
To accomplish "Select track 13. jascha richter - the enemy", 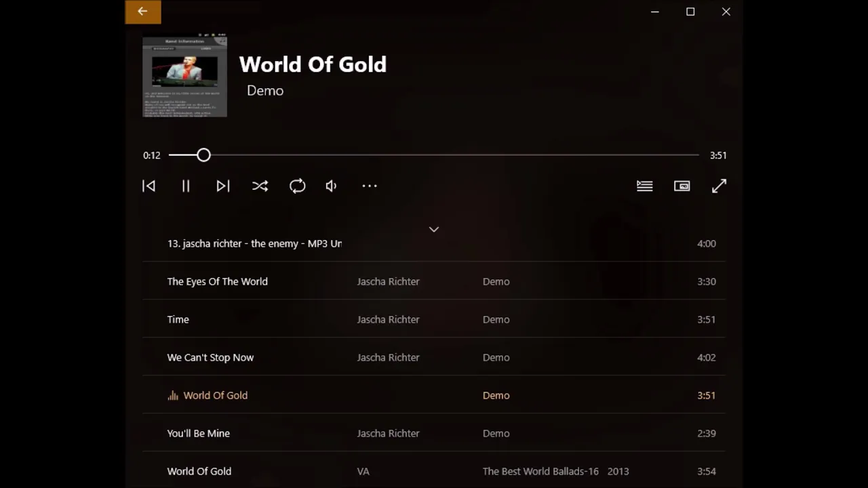I will point(434,243).
